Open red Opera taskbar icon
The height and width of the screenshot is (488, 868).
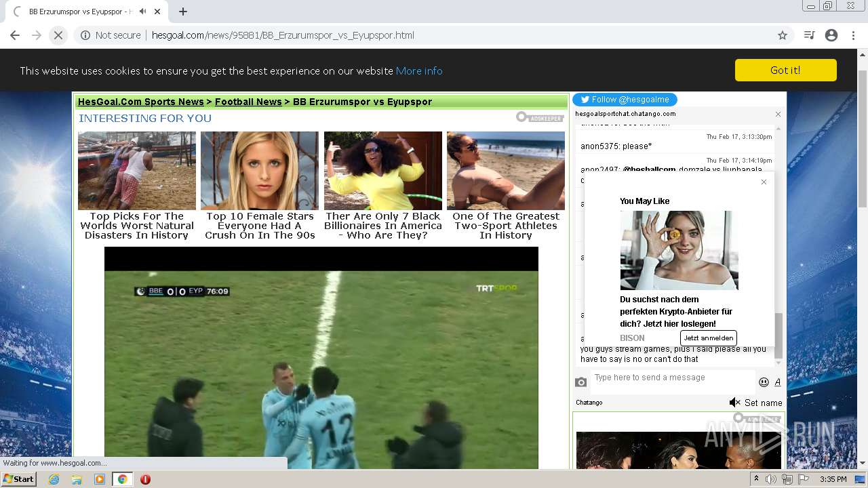145,479
